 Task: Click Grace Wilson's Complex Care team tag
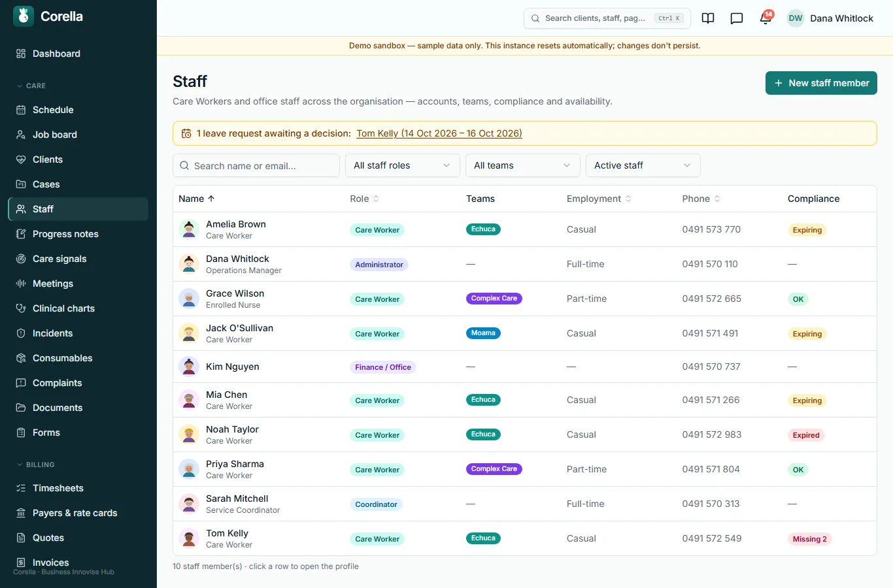click(x=494, y=299)
